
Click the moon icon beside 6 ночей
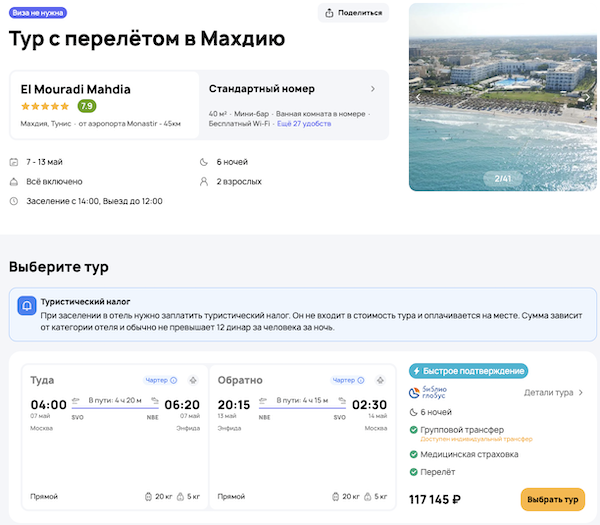(x=205, y=162)
